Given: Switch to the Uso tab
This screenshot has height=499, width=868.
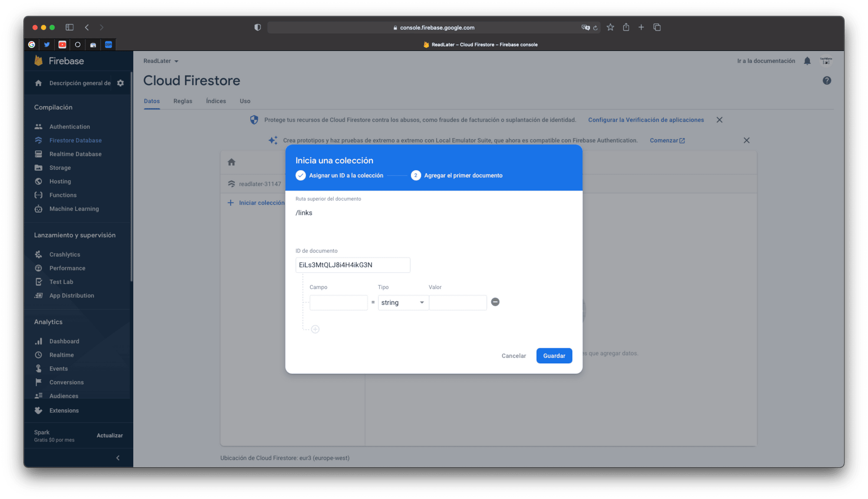Looking at the screenshot, I should pyautogui.click(x=245, y=101).
